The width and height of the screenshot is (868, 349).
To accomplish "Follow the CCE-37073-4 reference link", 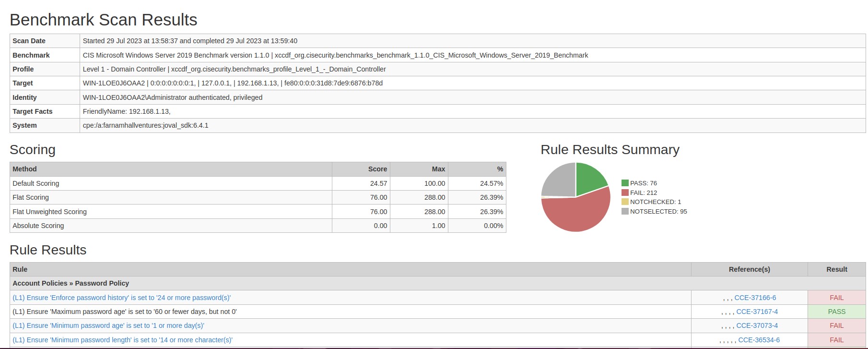I will point(757,325).
